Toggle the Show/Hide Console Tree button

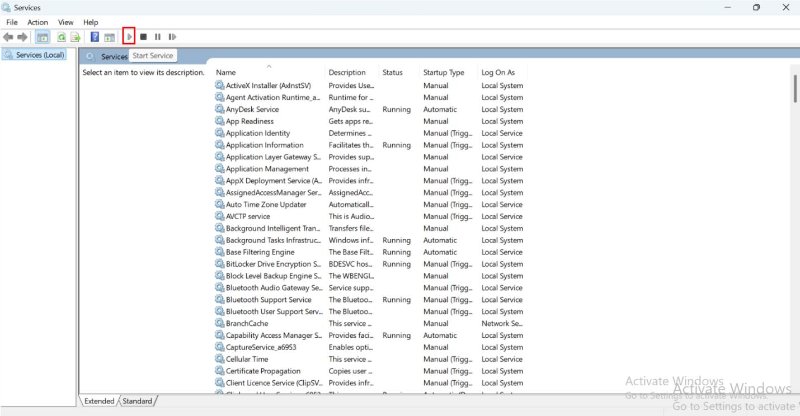[x=43, y=37]
